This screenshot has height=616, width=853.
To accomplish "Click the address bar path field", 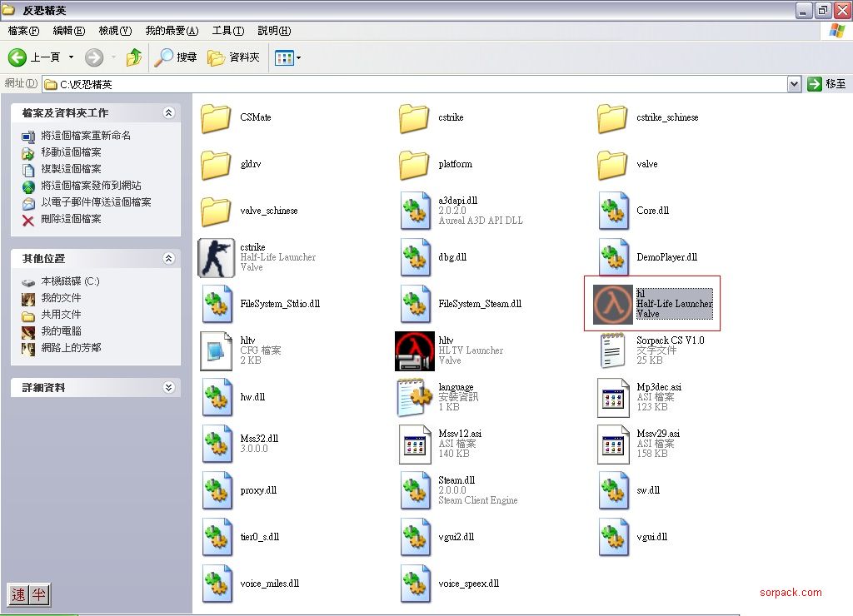I will point(417,84).
